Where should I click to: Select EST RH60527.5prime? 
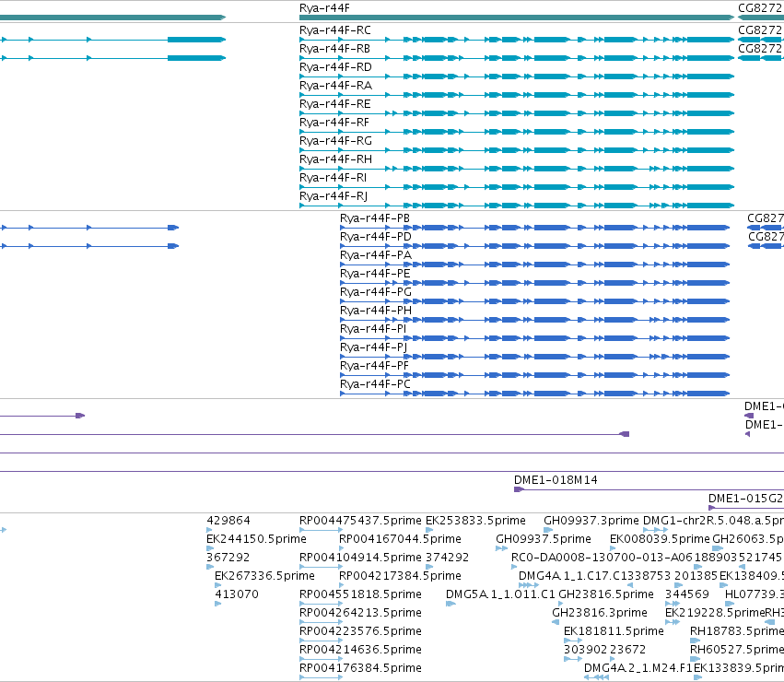click(737, 650)
